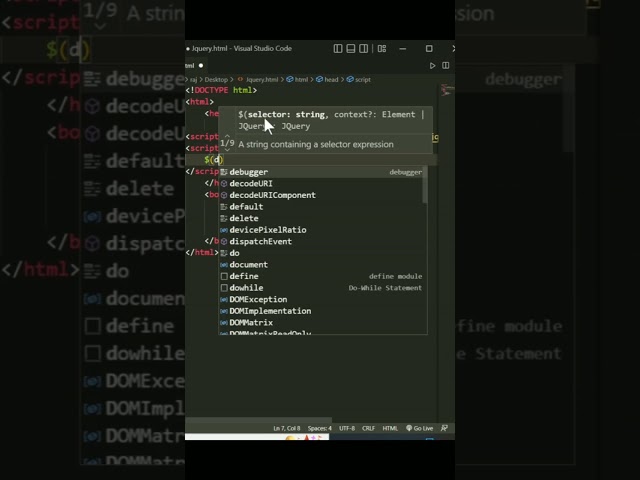This screenshot has height=480, width=640.
Task: Toggle the bottom panel layout icon
Action: (x=351, y=49)
